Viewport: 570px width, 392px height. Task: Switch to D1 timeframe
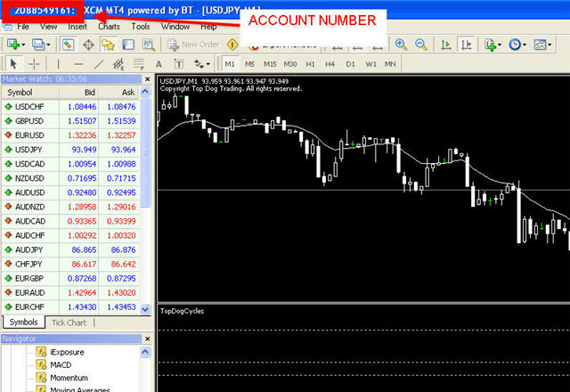coord(350,64)
